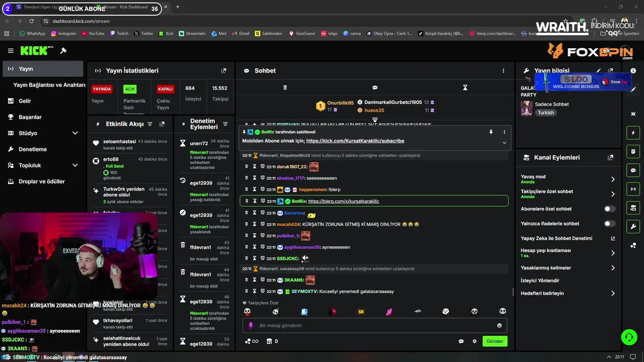644x362 pixels.
Task: Click the info icon in the right sidebar
Action: coord(633,71)
